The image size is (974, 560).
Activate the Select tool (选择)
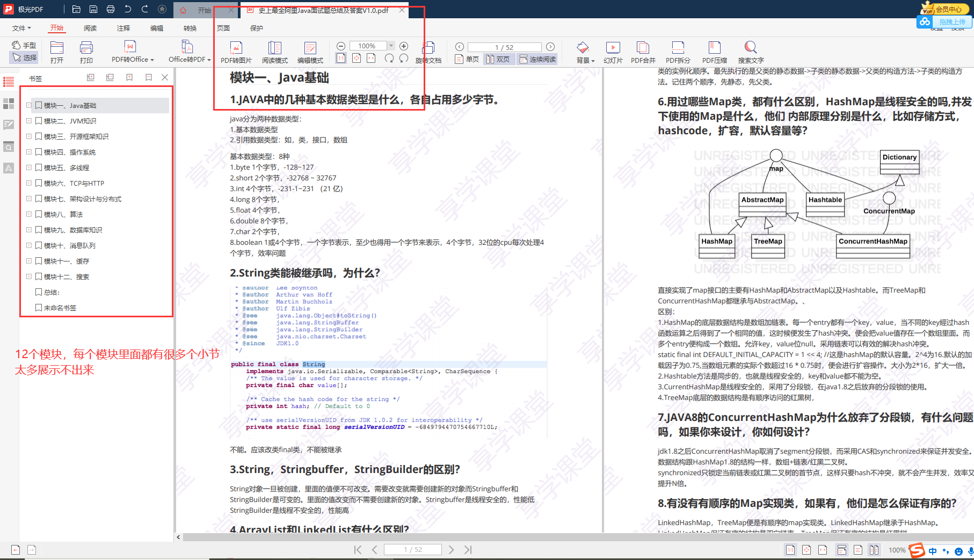click(24, 57)
